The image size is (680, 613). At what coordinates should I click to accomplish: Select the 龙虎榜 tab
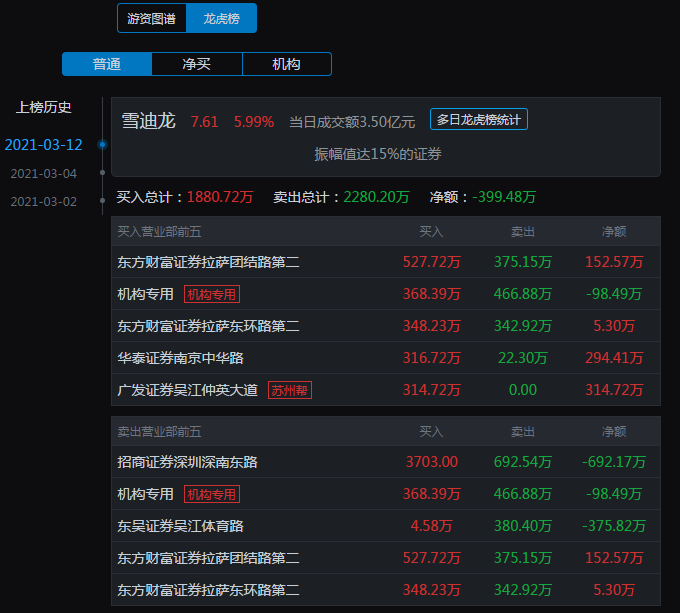pos(222,18)
